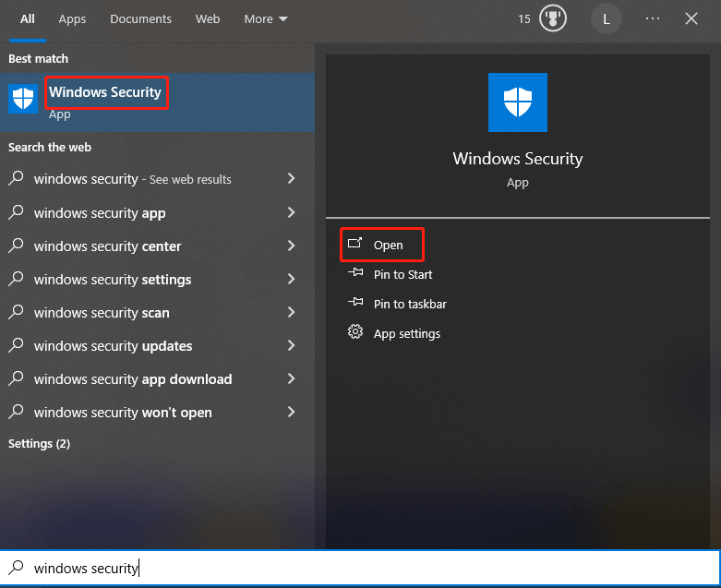Switch to the Web tab
The width and height of the screenshot is (721, 588).
pyautogui.click(x=208, y=18)
